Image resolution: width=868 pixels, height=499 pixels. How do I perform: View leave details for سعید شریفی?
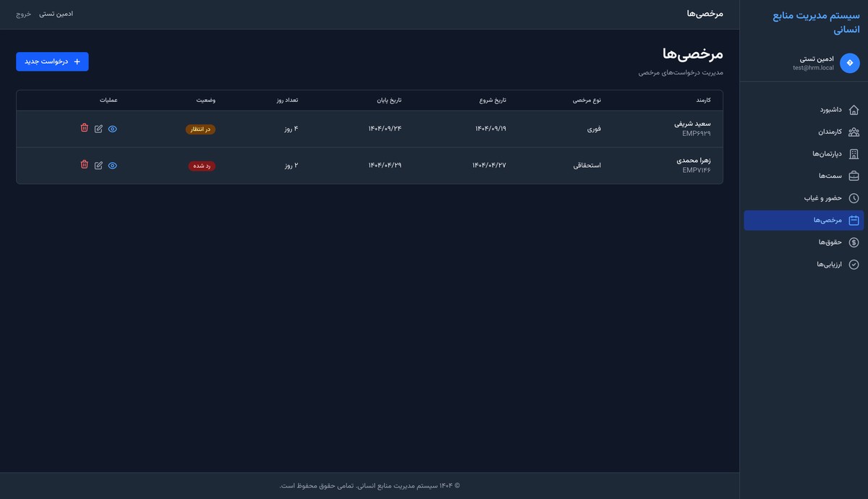coord(112,129)
